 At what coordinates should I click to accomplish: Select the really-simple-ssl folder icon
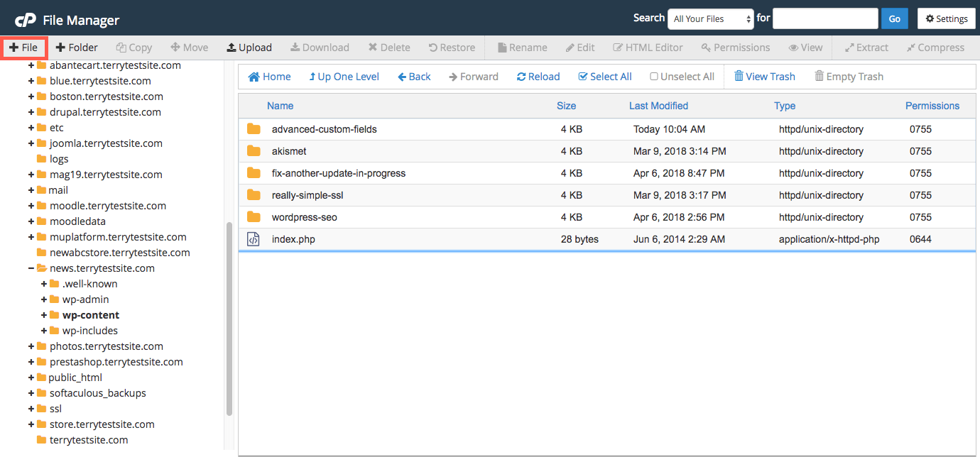point(254,195)
